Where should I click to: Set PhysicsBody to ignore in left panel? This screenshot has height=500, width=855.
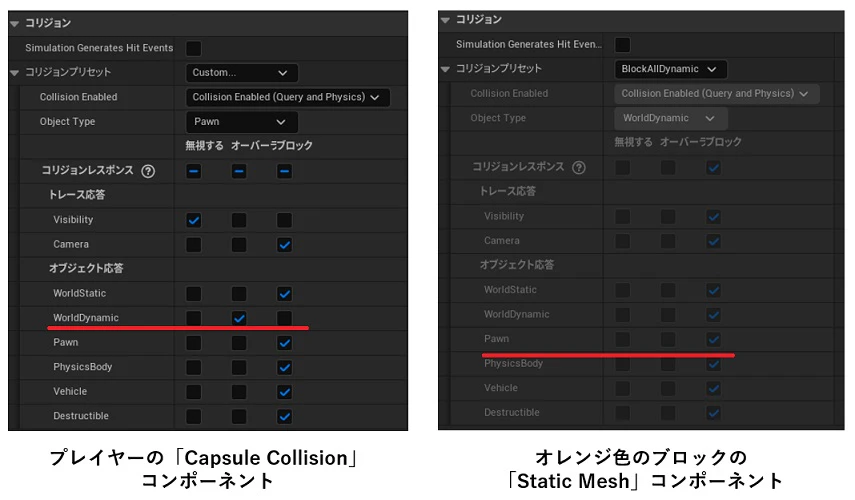194,368
